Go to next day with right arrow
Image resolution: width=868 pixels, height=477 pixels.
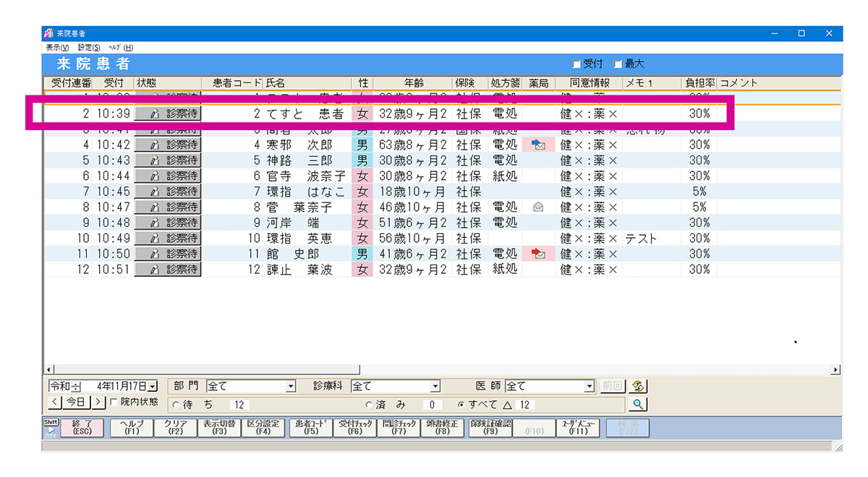click(x=99, y=402)
